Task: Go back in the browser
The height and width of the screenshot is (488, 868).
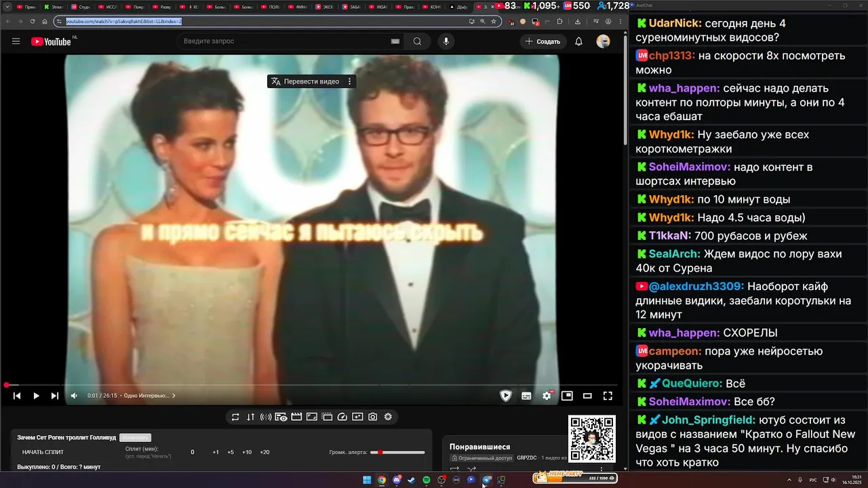Action: (7, 21)
